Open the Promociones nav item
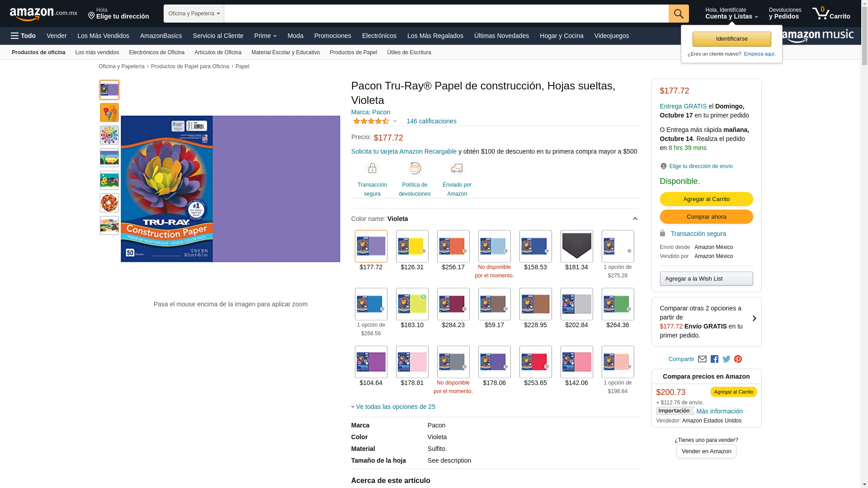 [333, 36]
